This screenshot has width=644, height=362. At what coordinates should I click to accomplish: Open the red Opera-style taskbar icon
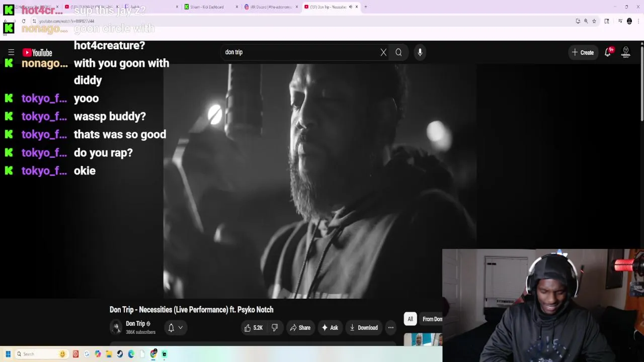click(x=75, y=354)
